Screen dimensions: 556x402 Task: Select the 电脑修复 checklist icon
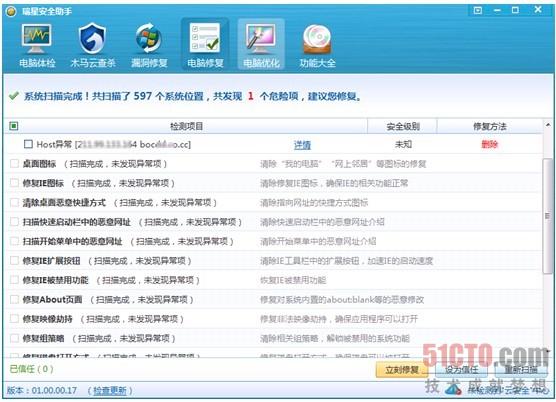(205, 37)
